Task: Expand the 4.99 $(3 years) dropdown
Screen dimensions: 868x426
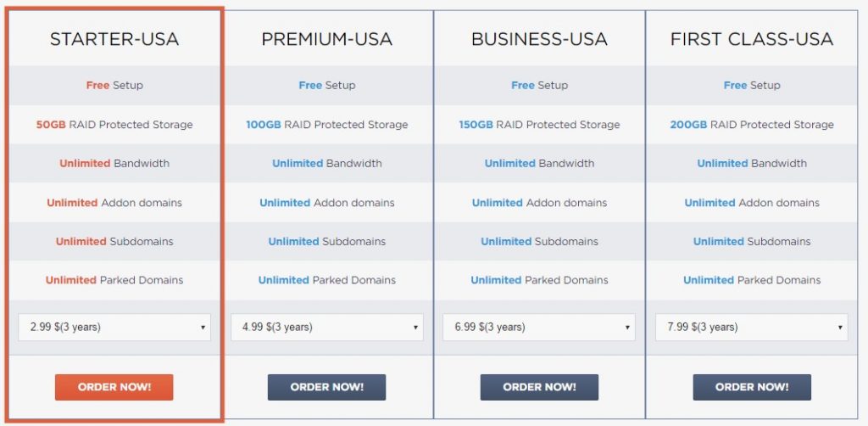Action: (326, 327)
